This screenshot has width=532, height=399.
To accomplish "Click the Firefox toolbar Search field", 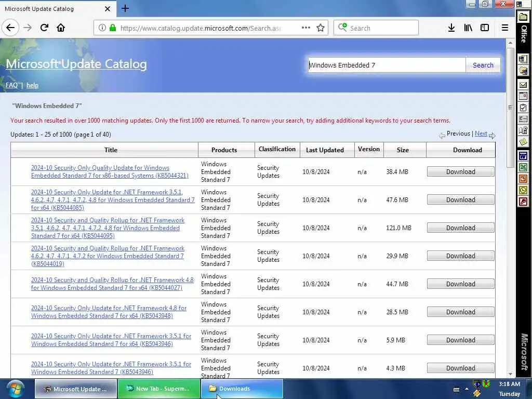I will point(376,28).
